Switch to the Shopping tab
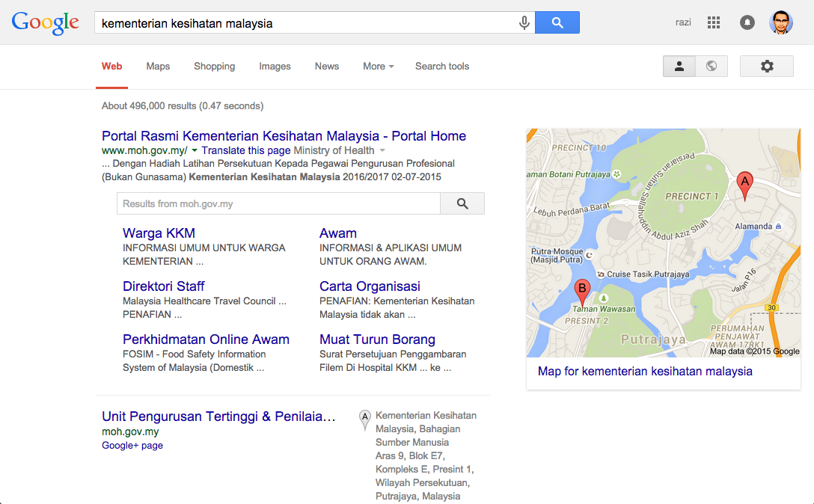The height and width of the screenshot is (504, 814). coord(215,67)
